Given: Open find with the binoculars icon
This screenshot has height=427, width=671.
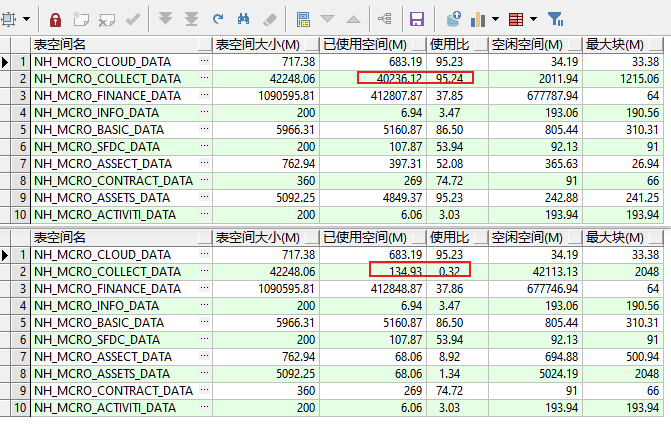Looking at the screenshot, I should (243, 19).
